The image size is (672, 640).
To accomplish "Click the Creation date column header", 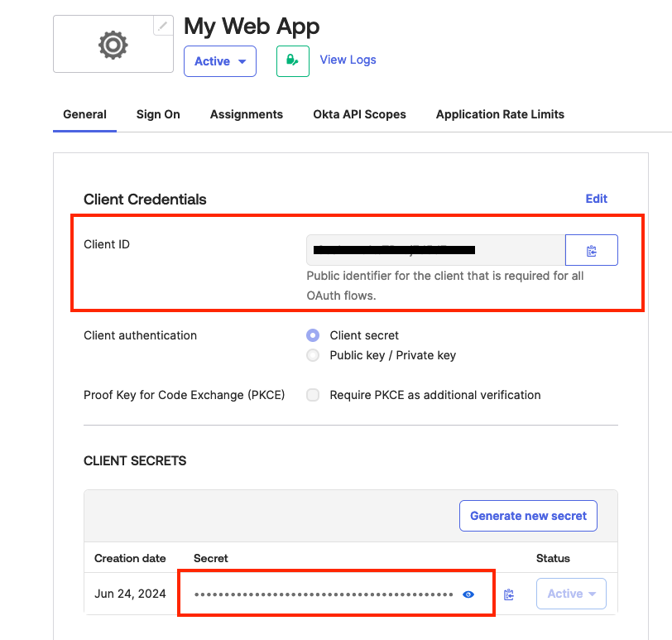I will (x=130, y=558).
